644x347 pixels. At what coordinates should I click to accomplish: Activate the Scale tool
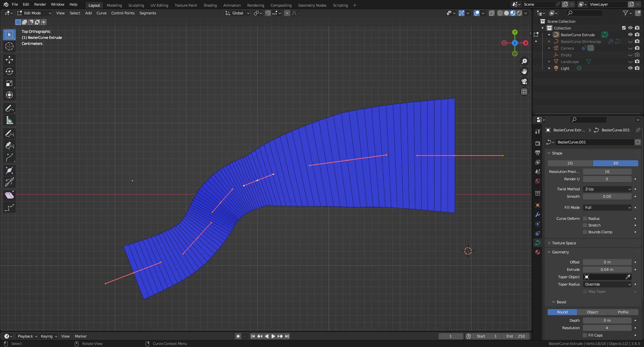tap(9, 83)
